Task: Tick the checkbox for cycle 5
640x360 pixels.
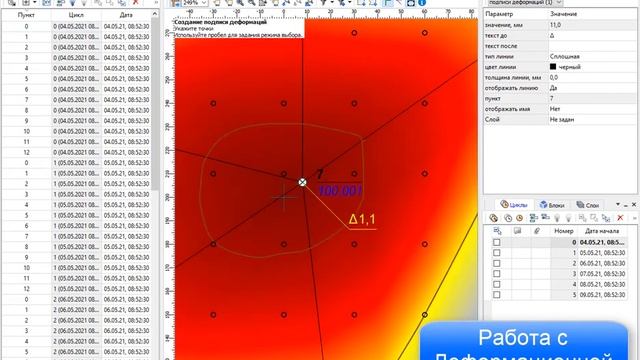Action: [496, 295]
